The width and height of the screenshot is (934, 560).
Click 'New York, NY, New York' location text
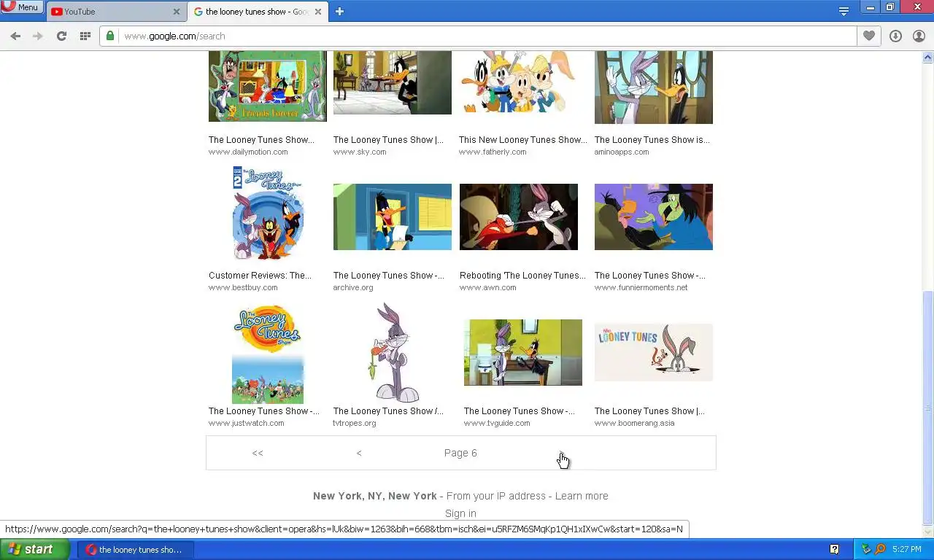click(x=375, y=496)
